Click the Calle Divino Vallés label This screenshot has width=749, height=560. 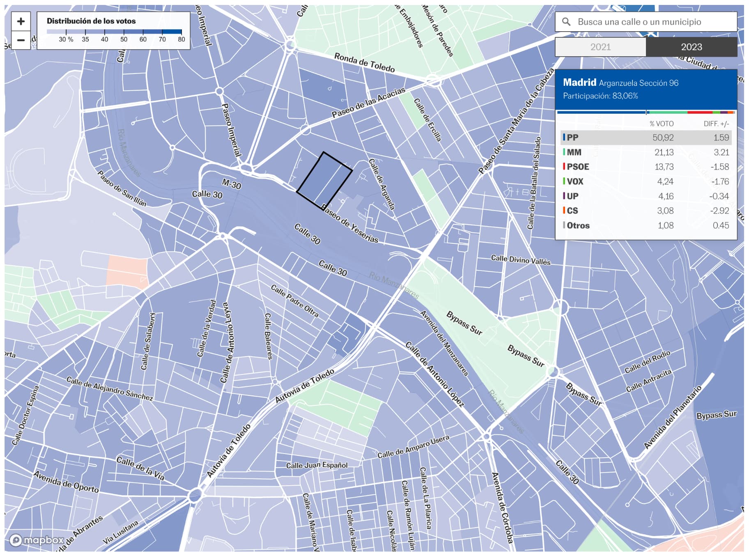[x=521, y=260]
